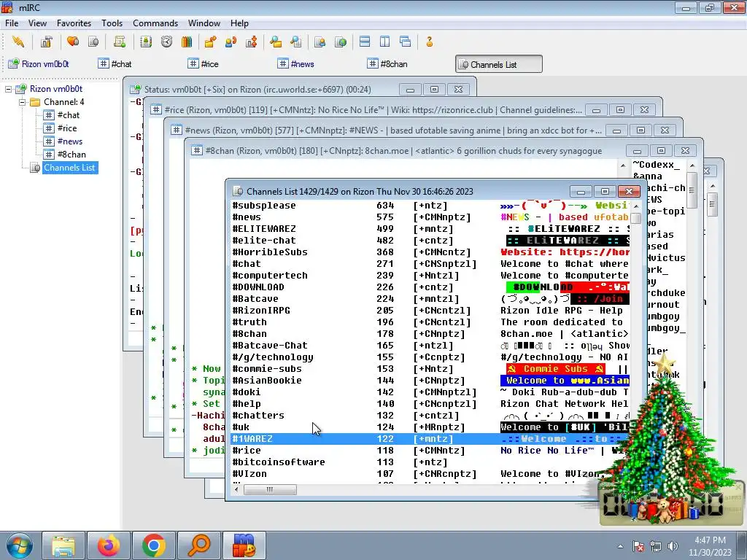Open the Commands menu

click(155, 23)
